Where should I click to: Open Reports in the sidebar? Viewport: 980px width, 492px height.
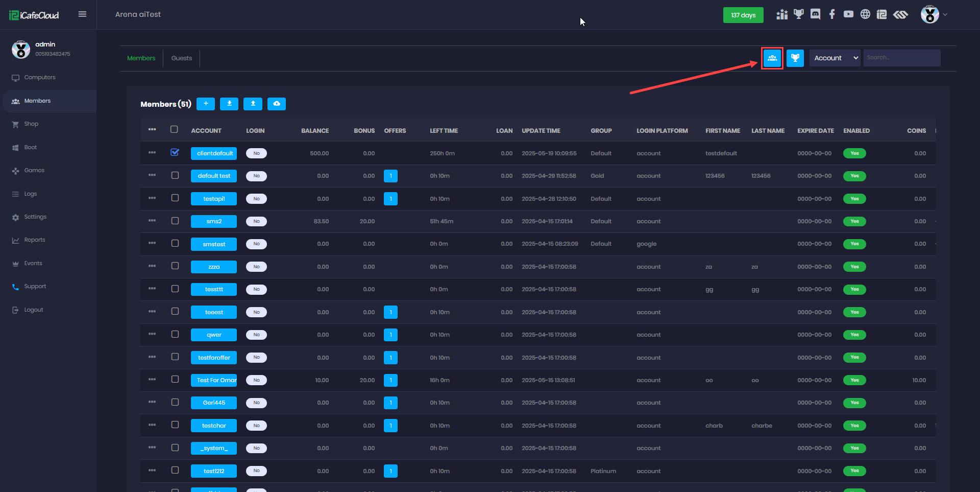click(x=35, y=240)
